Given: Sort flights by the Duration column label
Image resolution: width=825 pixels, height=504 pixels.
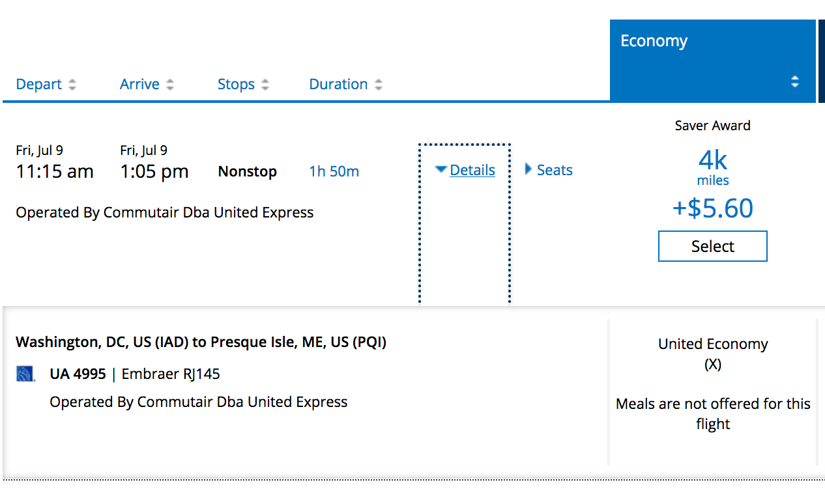Looking at the screenshot, I should [x=338, y=85].
